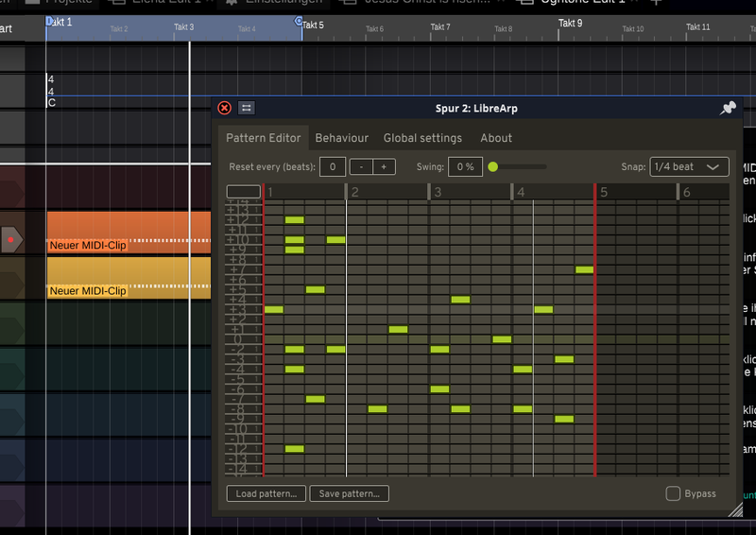Select the green note on 0 row
756x535 pixels.
click(502, 339)
